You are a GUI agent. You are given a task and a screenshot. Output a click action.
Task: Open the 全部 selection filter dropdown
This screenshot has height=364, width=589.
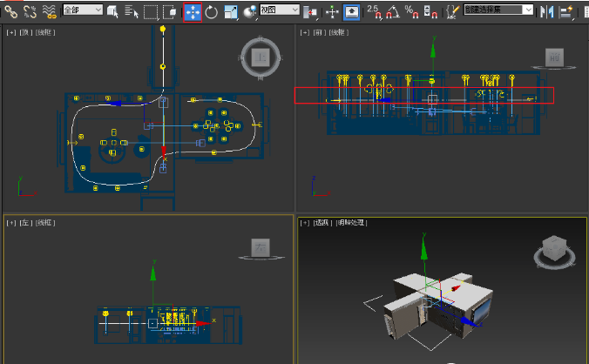click(83, 10)
